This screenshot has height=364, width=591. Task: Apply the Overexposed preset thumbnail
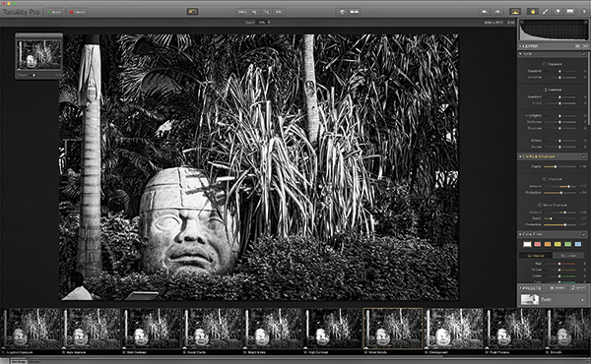(x=453, y=329)
